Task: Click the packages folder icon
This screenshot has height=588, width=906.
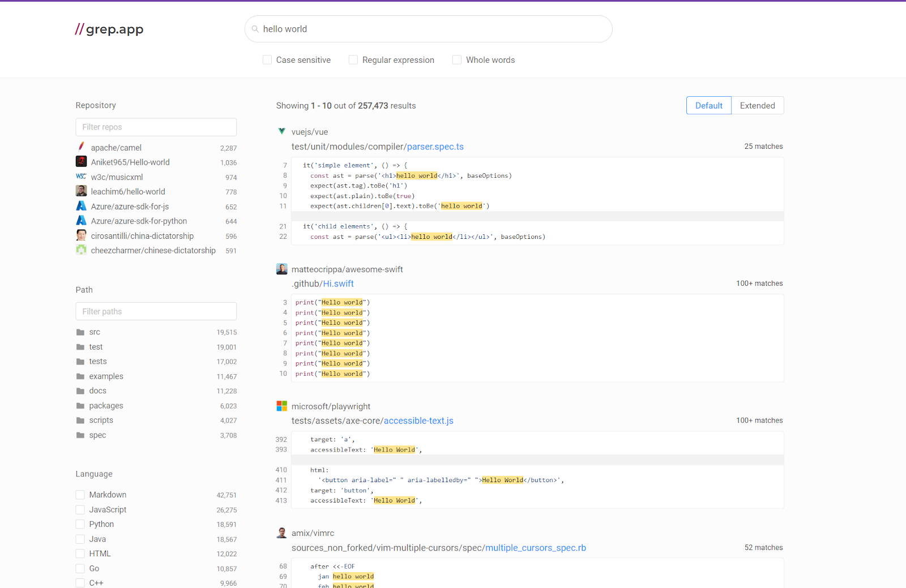Action: pyautogui.click(x=80, y=406)
